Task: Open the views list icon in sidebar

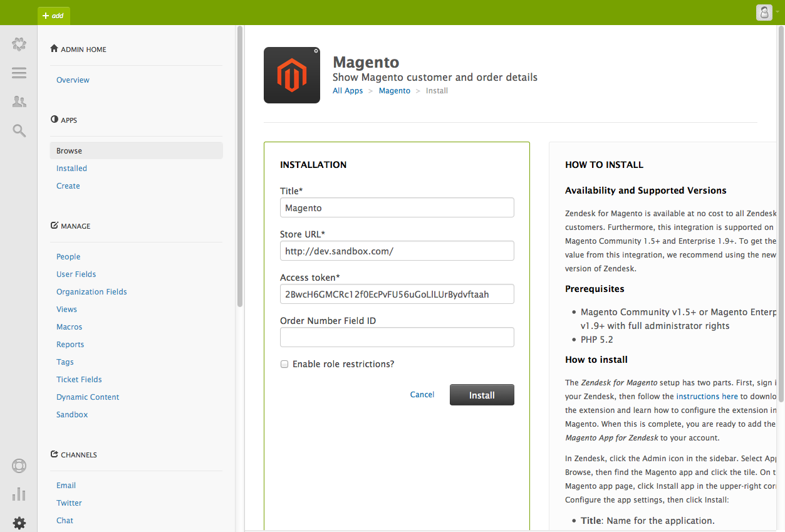Action: pyautogui.click(x=19, y=73)
